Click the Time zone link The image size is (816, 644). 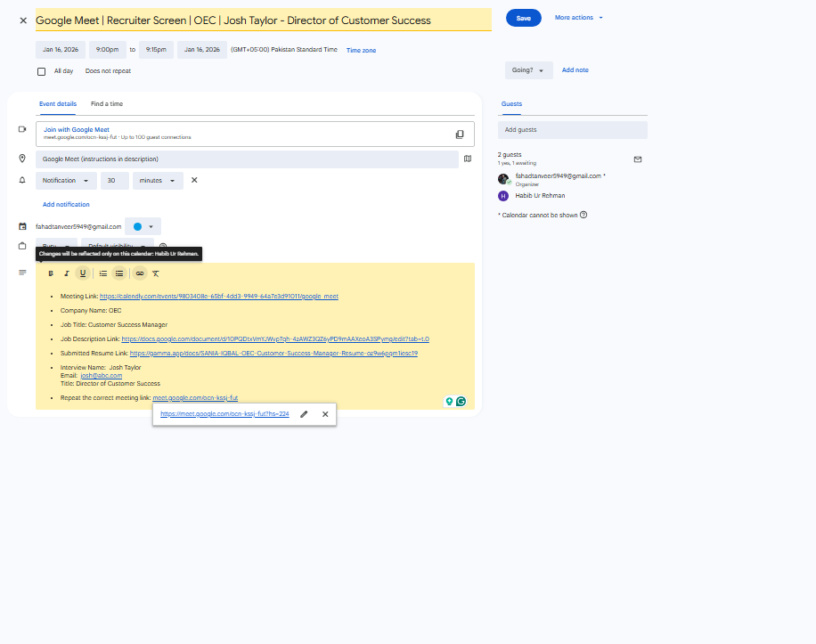click(x=361, y=51)
